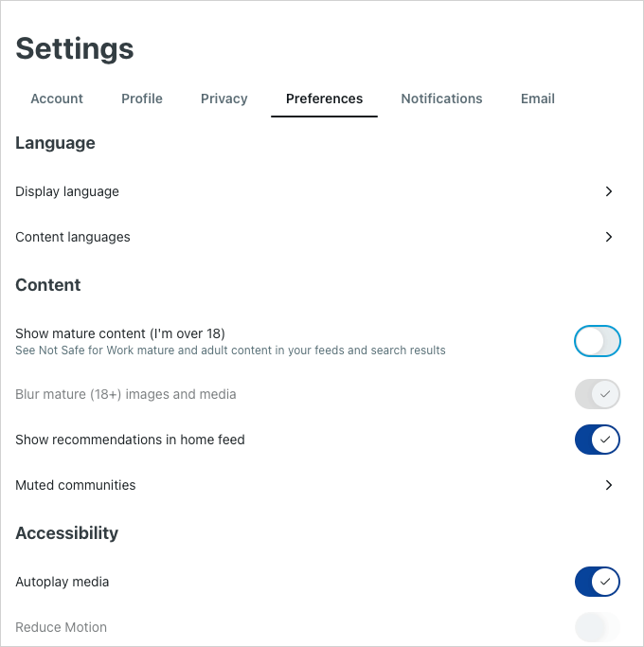Click Show recommendations in home feed text
This screenshot has height=647, width=644.
(130, 440)
